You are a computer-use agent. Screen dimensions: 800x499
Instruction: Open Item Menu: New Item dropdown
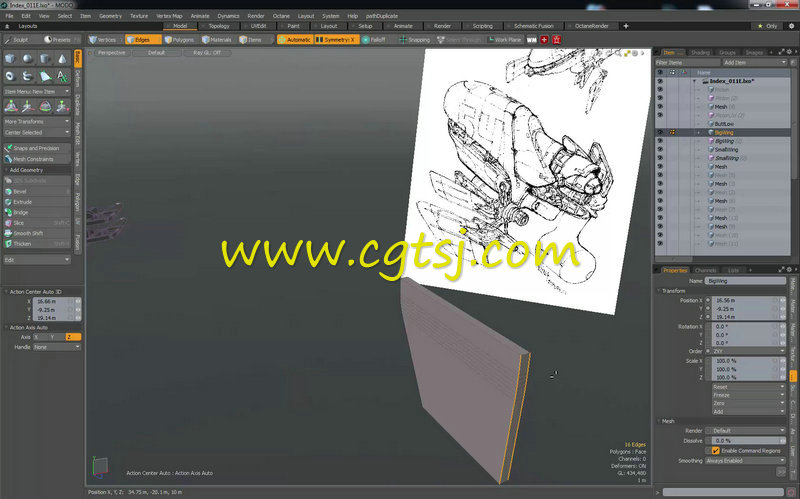[37, 91]
